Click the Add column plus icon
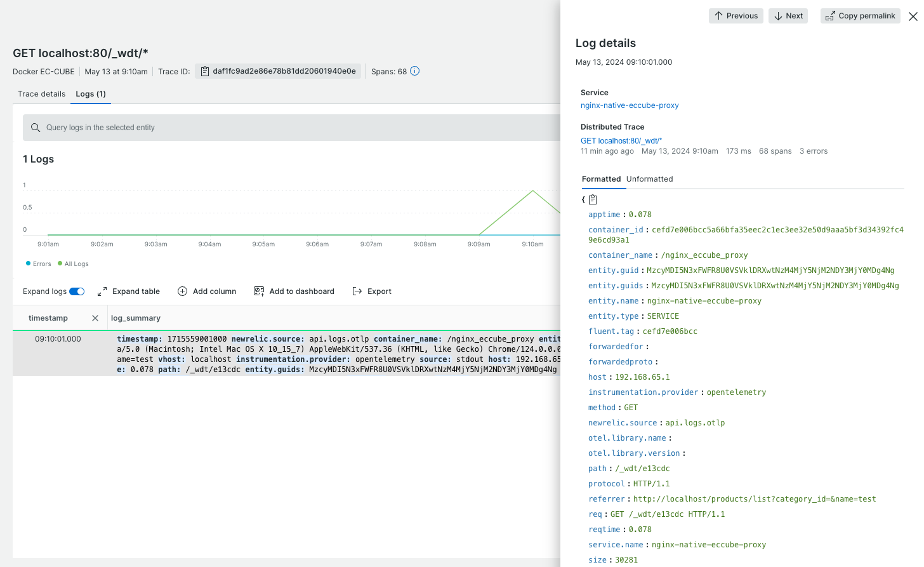 click(x=182, y=291)
